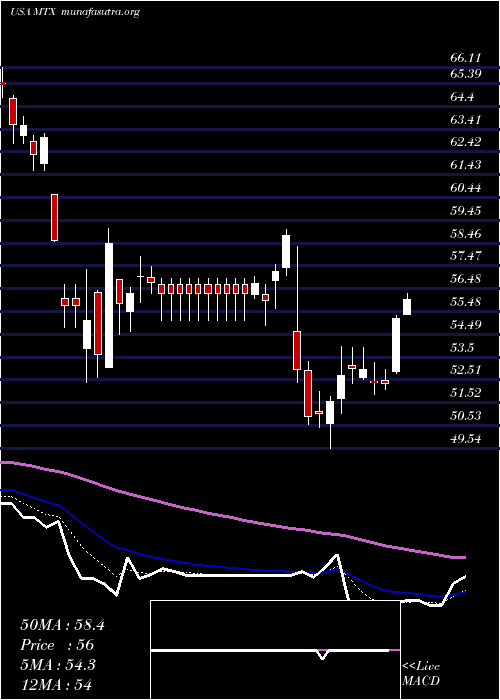
Task: Click the 51.52 price axis label
Action: click(466, 393)
